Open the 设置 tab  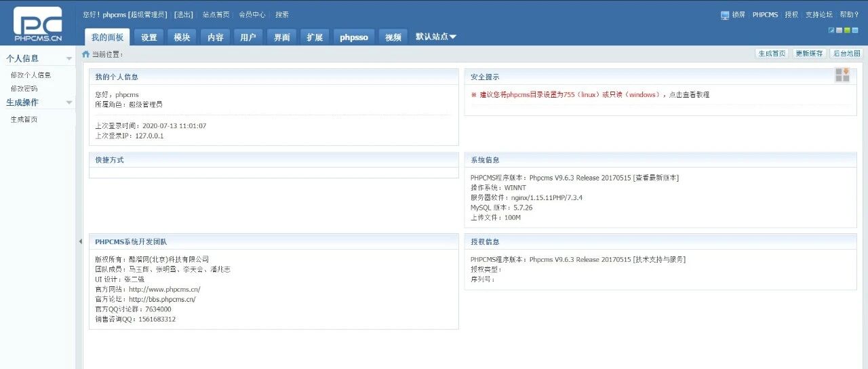tap(149, 37)
